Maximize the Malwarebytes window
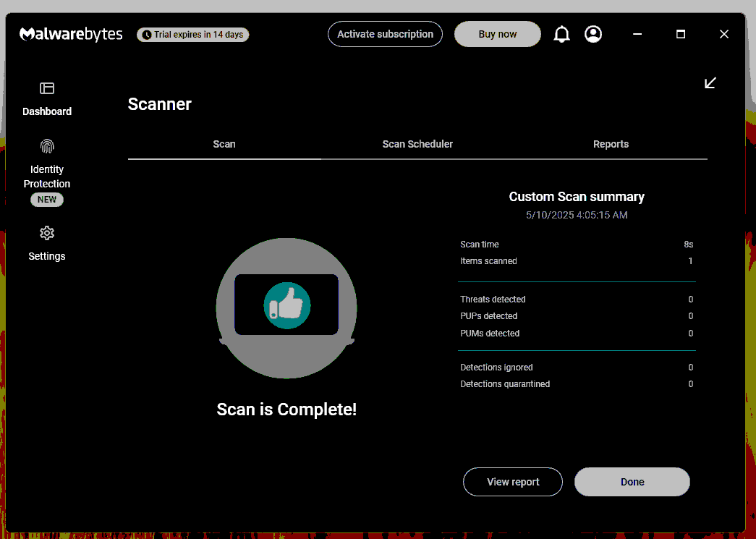The width and height of the screenshot is (756, 539). (681, 34)
